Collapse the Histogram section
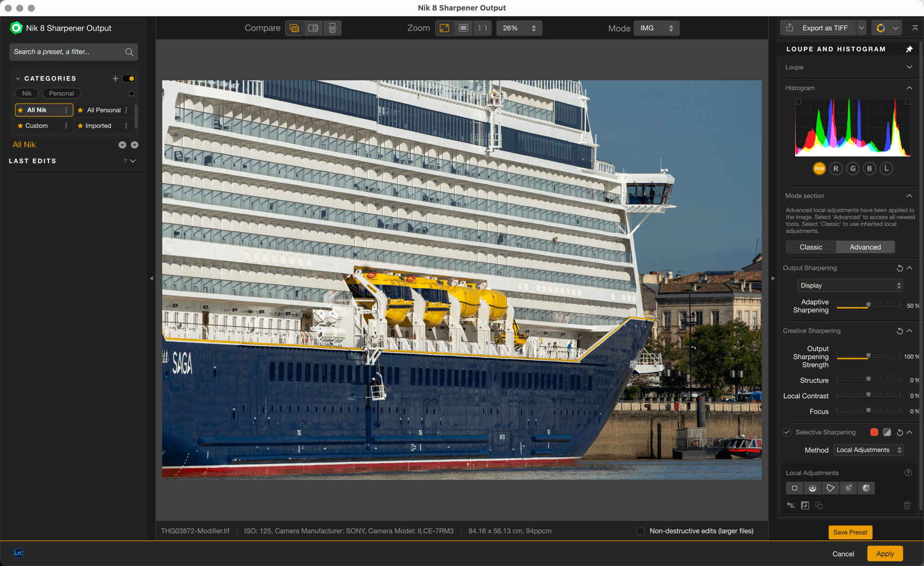924x566 pixels. (x=910, y=88)
